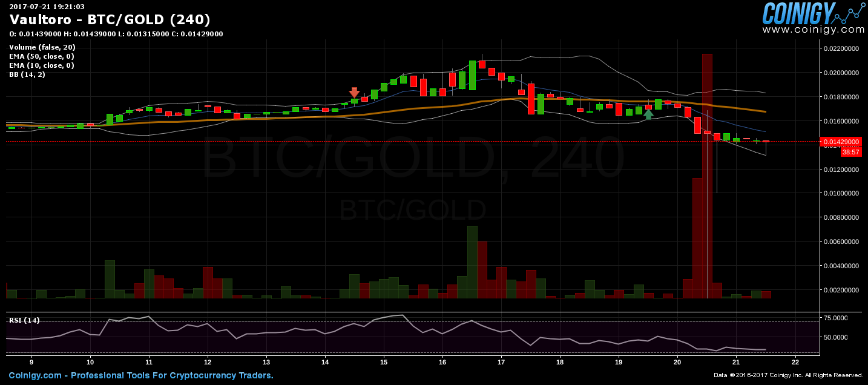The width and height of the screenshot is (868, 385).
Task: Click the OHLC values line under title
Action: click(116, 34)
